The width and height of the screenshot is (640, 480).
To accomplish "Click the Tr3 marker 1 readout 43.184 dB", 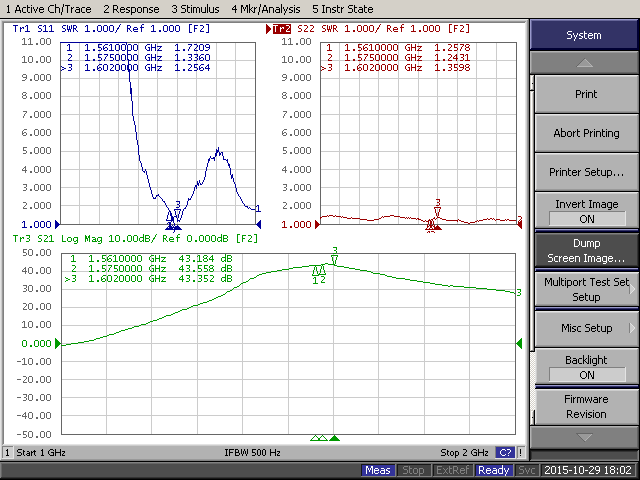I will [x=205, y=258].
